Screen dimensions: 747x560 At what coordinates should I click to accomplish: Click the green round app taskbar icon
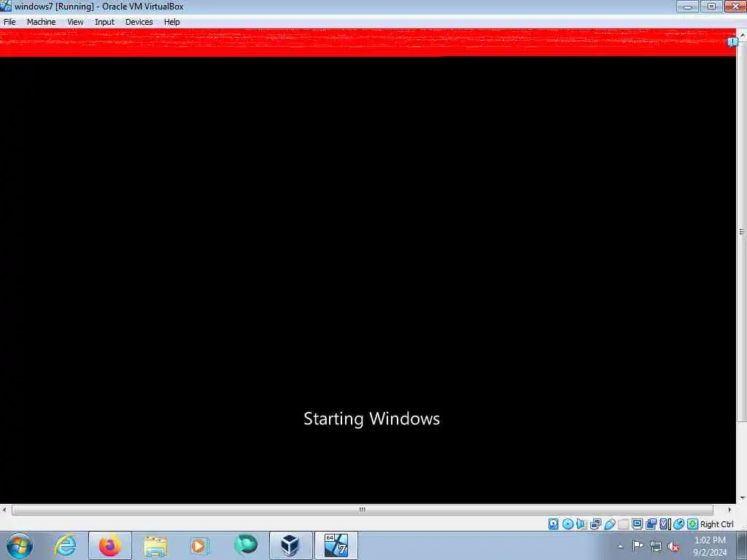(x=245, y=545)
